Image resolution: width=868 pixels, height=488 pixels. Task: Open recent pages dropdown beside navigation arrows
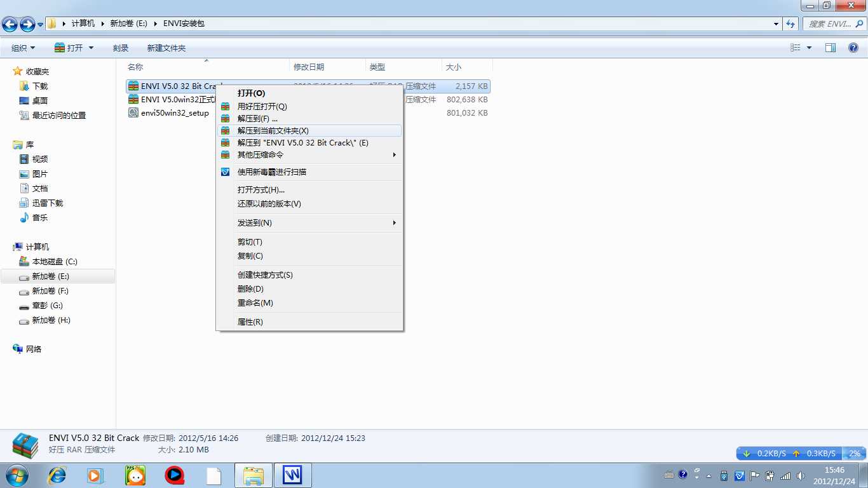click(x=40, y=25)
